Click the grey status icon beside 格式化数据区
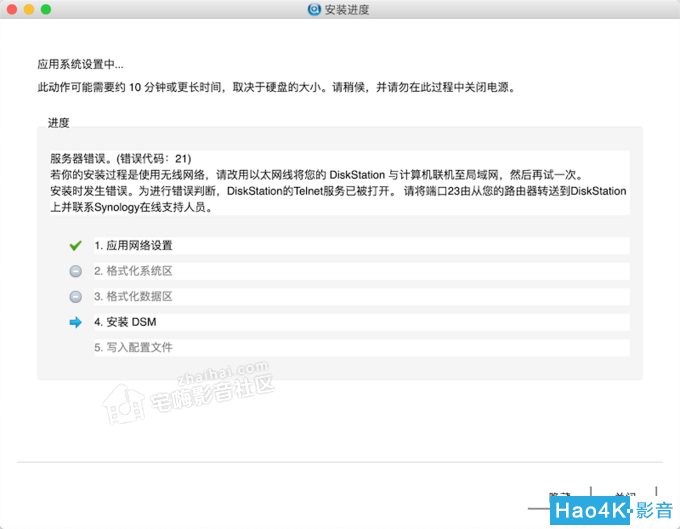 75,297
